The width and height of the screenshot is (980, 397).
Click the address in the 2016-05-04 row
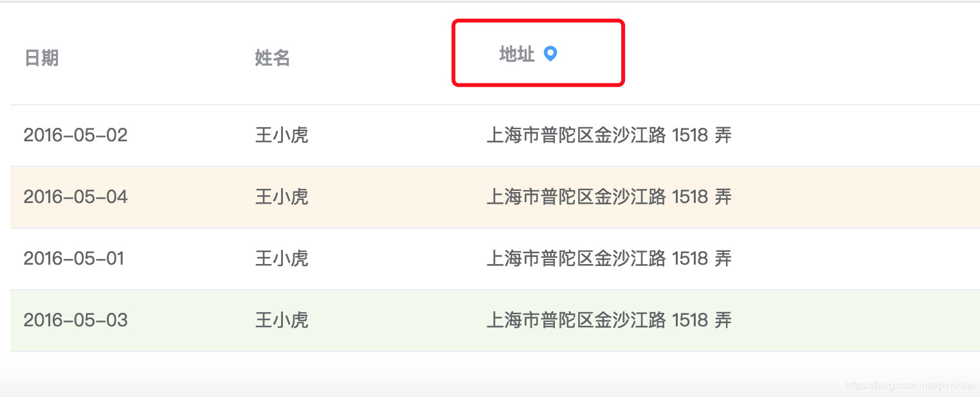coord(609,197)
